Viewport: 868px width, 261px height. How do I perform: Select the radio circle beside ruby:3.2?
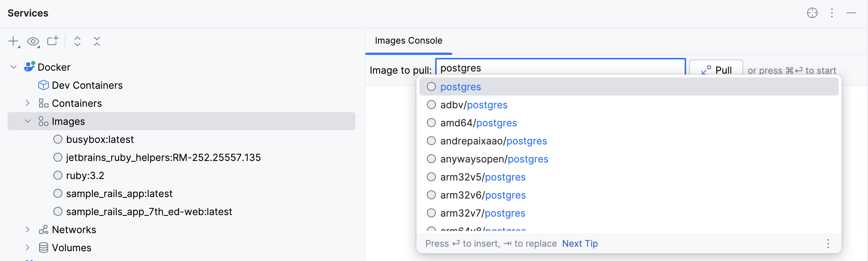pyautogui.click(x=57, y=175)
